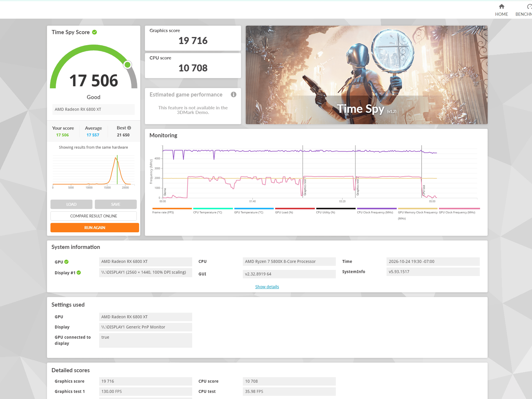Toggle the GPU Memory Clock Frequency legend swatch
The width and height of the screenshot is (532, 399).
point(418,208)
